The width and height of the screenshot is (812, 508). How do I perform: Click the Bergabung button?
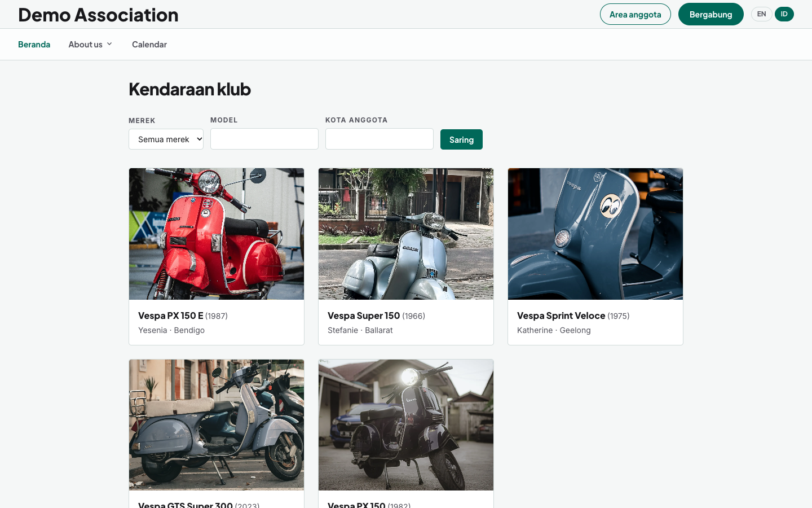(x=710, y=14)
